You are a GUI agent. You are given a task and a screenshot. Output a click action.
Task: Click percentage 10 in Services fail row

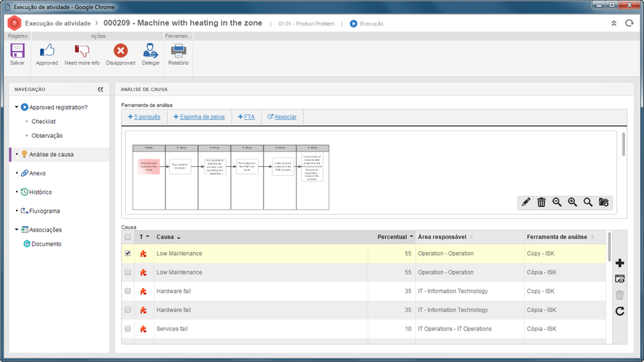(408, 329)
